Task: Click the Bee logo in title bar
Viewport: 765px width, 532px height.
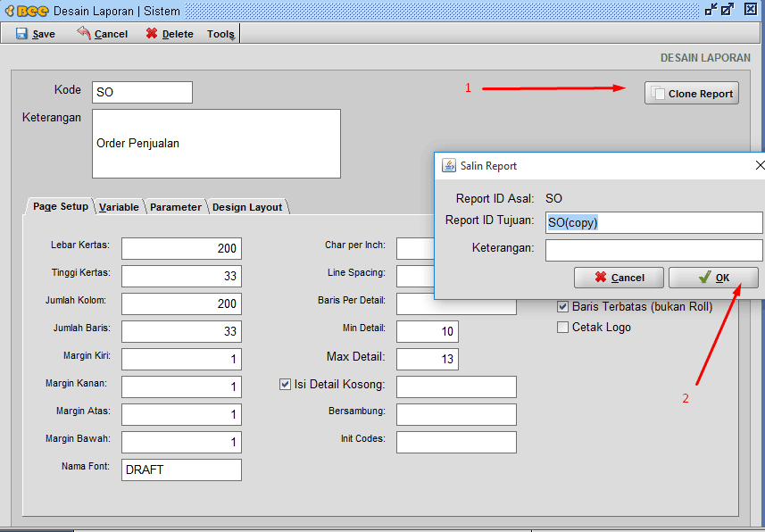Action: pos(28,11)
